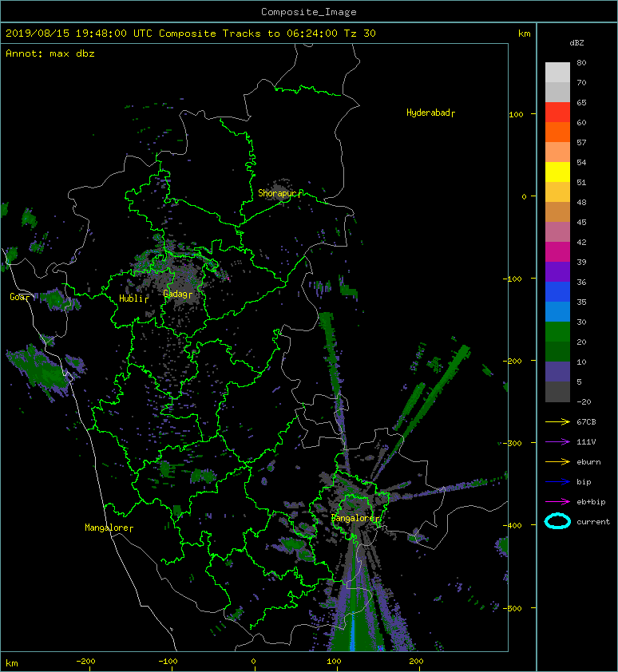Click the purple 111V arrow legend
Screen dimensions: 618x672
557,442
